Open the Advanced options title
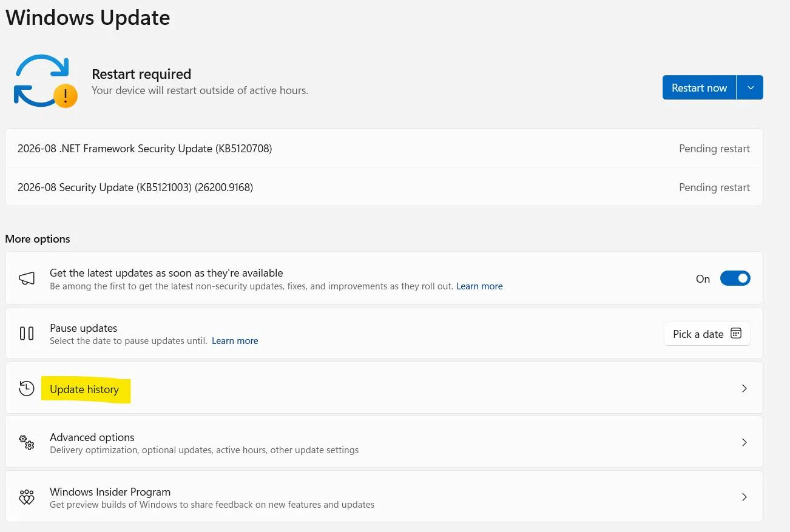This screenshot has width=790, height=532. click(92, 437)
